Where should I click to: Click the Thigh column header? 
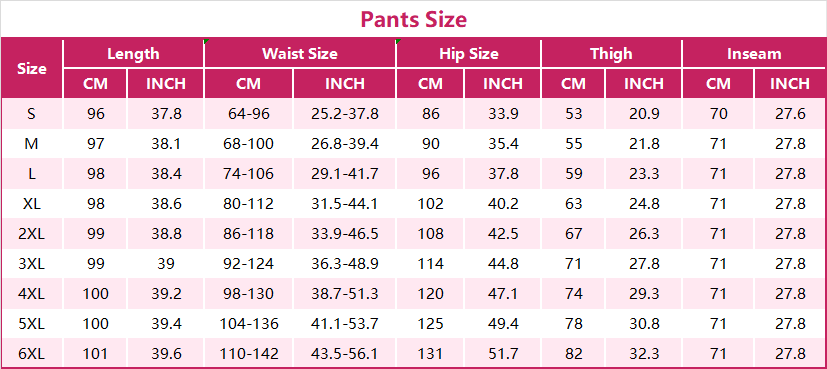pos(611,53)
